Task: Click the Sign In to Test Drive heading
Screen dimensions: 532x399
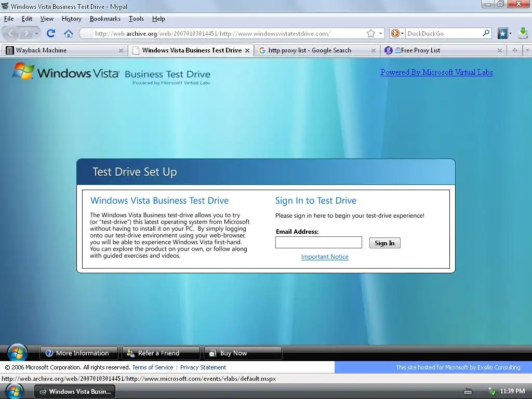Action: click(316, 201)
